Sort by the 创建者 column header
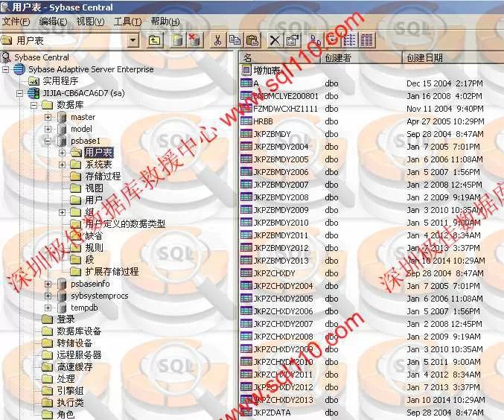The image size is (504, 420). point(362,57)
